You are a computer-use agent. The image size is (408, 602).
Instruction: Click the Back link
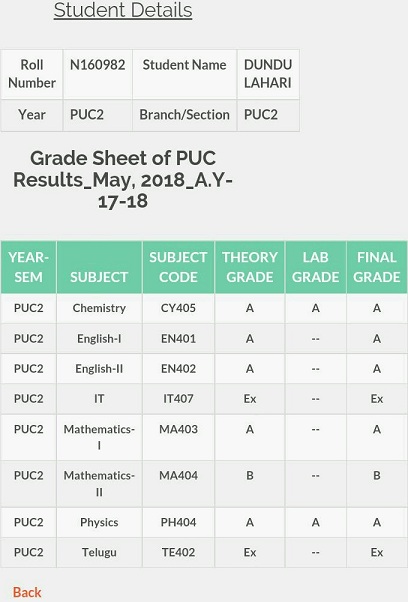[x=27, y=592]
